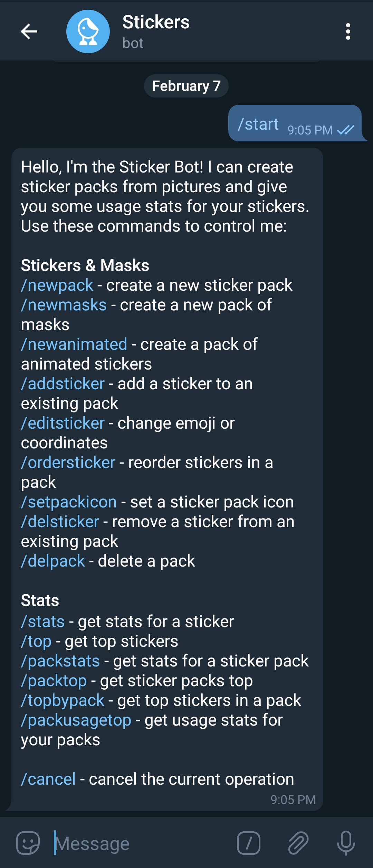This screenshot has width=373, height=868.
Task: Open the three-dot overflow menu
Action: click(x=348, y=31)
